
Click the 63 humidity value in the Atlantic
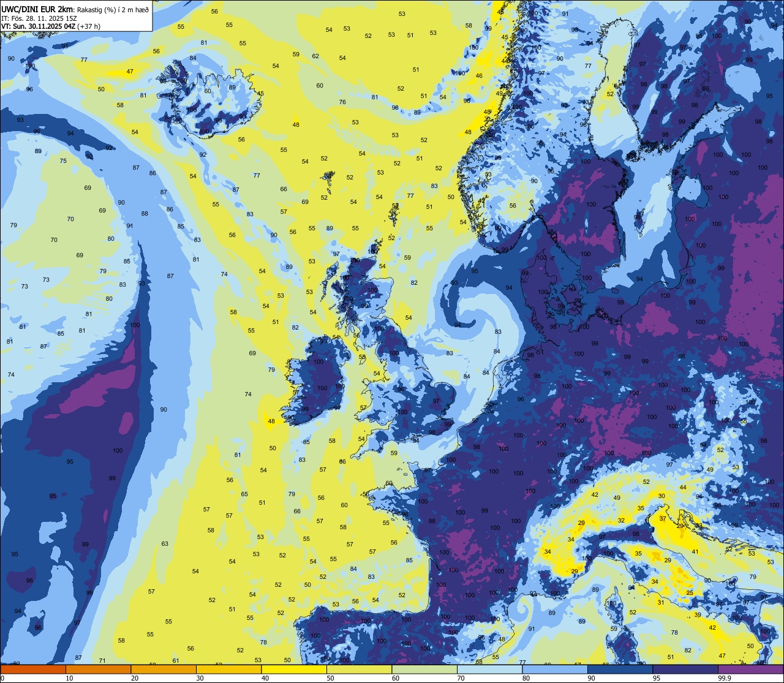click(165, 544)
